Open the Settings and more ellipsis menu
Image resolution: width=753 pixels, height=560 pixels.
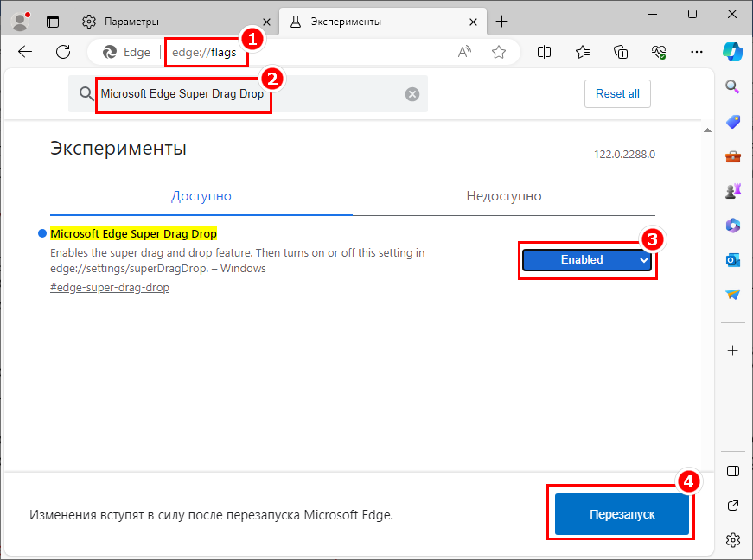tap(696, 52)
